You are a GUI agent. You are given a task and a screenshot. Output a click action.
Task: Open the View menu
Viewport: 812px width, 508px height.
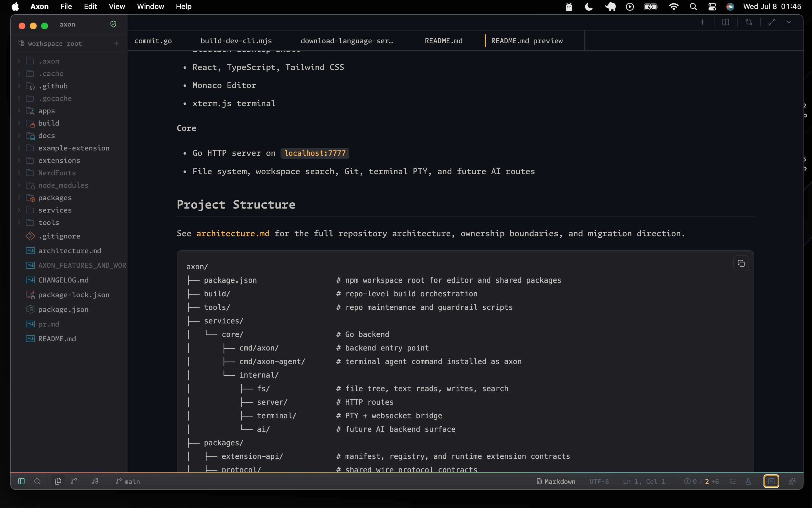[117, 6]
